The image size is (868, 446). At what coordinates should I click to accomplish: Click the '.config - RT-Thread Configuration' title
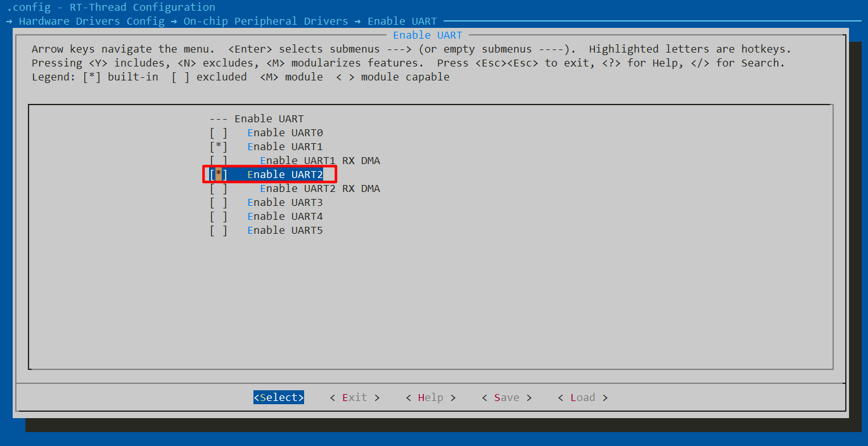click(x=111, y=7)
